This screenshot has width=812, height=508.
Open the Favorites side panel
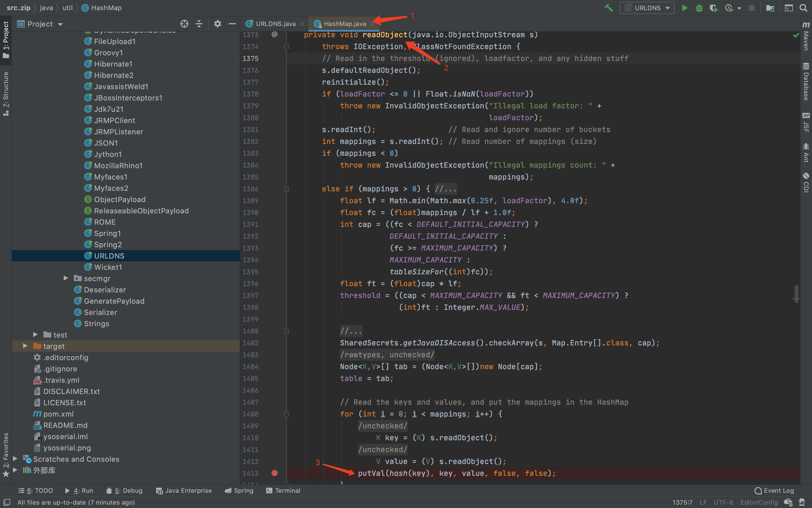[6, 455]
